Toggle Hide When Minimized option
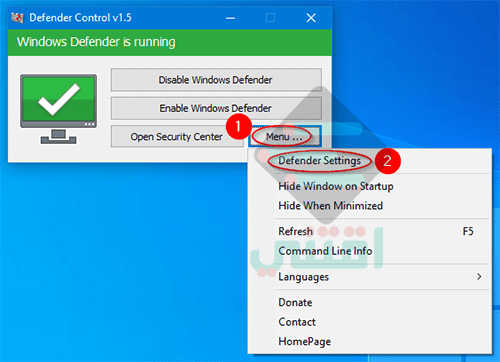Viewport: 500px width, 362px height. pyautogui.click(x=370, y=206)
